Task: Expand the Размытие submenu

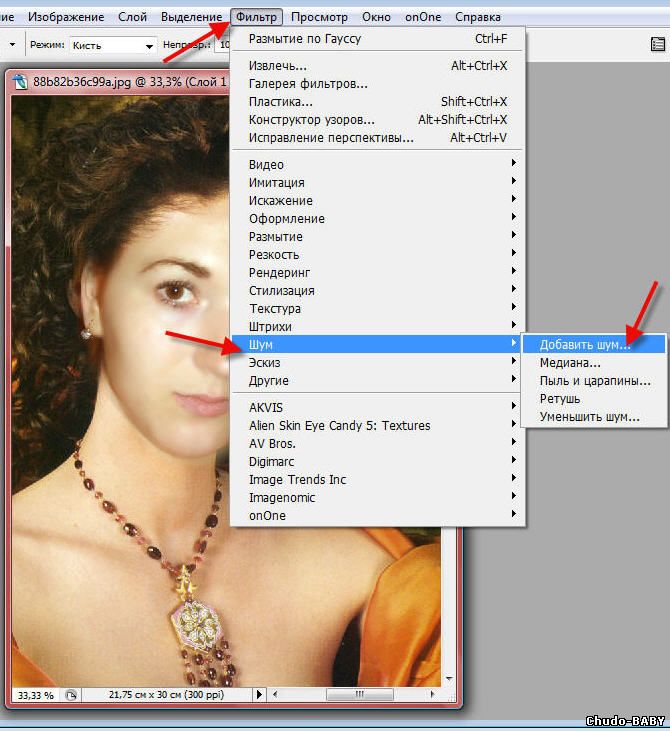Action: pos(378,237)
